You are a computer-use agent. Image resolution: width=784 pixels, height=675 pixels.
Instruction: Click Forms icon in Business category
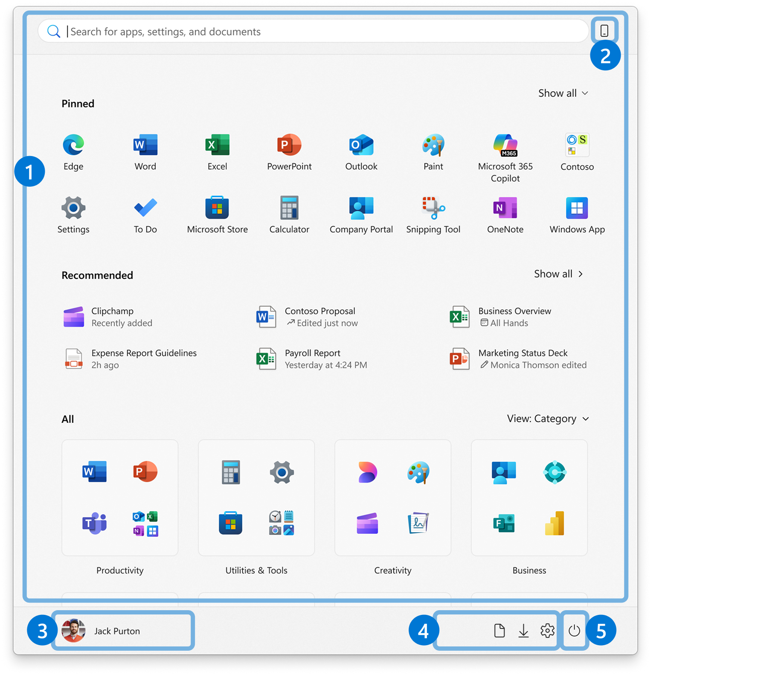504,523
